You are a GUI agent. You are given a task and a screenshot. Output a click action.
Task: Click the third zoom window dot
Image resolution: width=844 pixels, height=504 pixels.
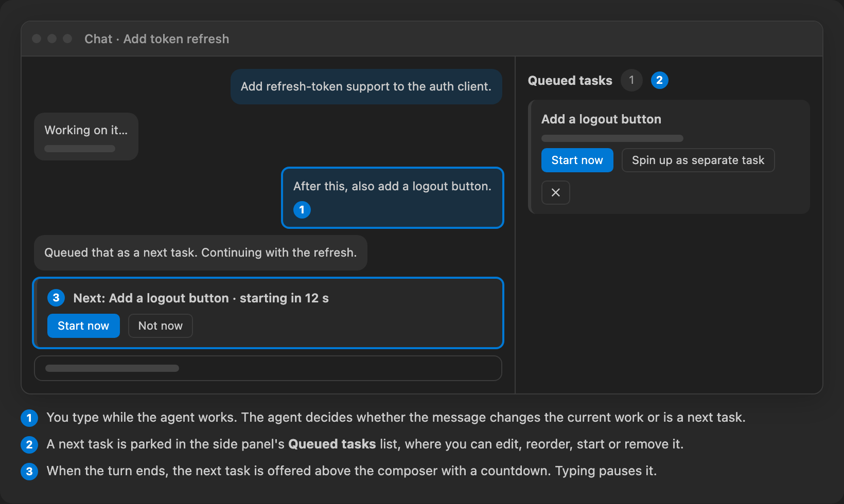pos(67,39)
